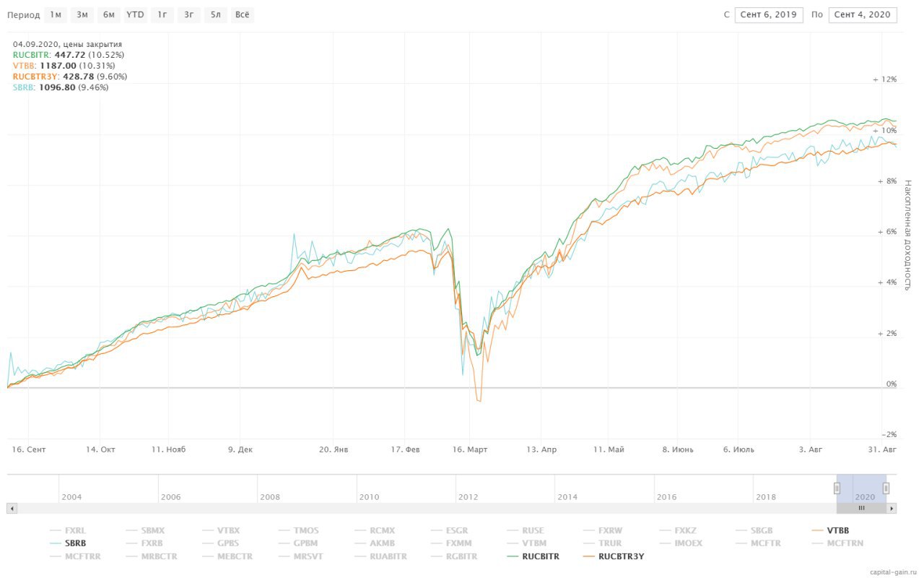Toggle RCMX series in legend

coord(375,530)
